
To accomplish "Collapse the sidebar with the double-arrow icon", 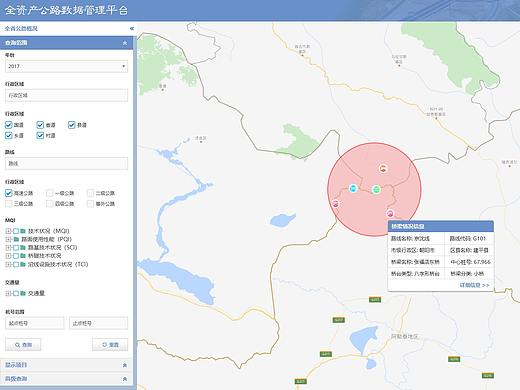I will 132,29.
